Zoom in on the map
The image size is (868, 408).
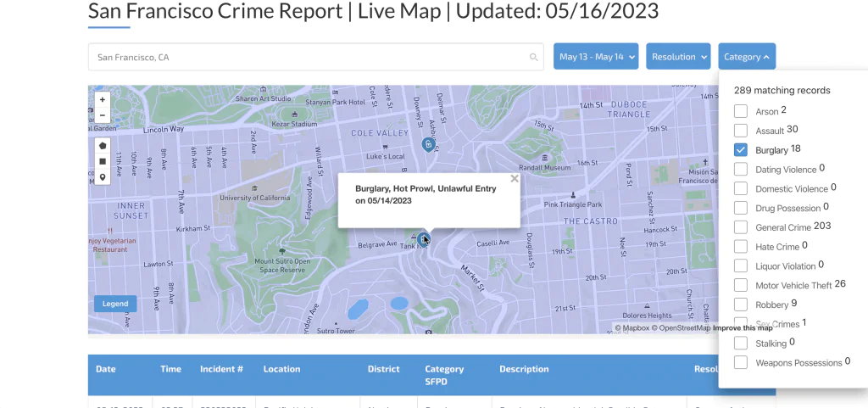pos(103,100)
